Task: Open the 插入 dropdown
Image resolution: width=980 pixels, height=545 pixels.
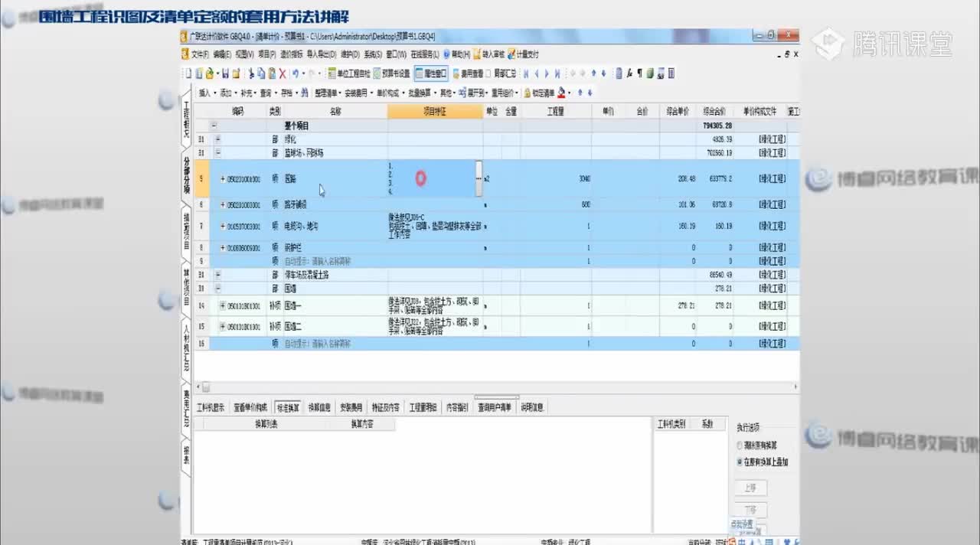Action: coord(206,93)
